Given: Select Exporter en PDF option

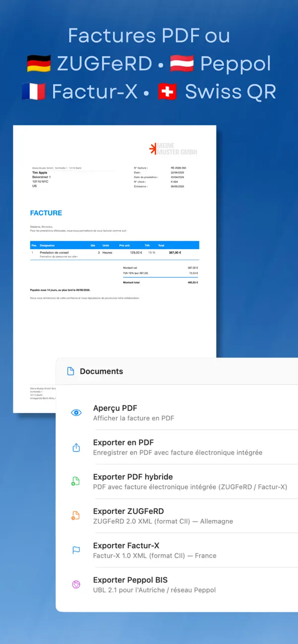Looking at the screenshot, I should (x=177, y=447).
